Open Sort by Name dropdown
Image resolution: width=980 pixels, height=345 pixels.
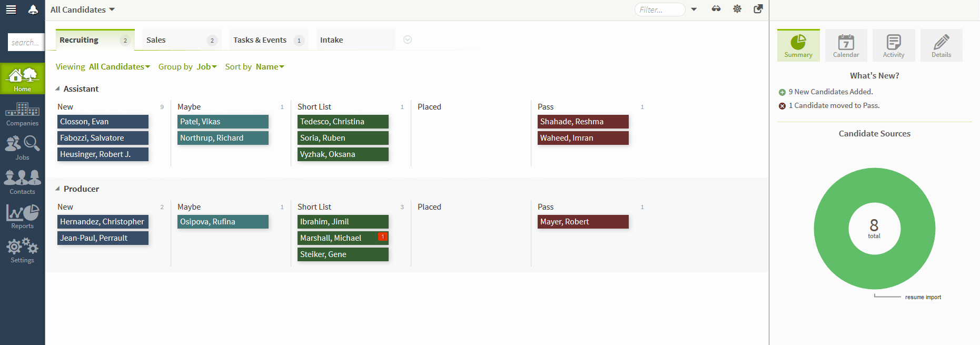pyautogui.click(x=270, y=67)
